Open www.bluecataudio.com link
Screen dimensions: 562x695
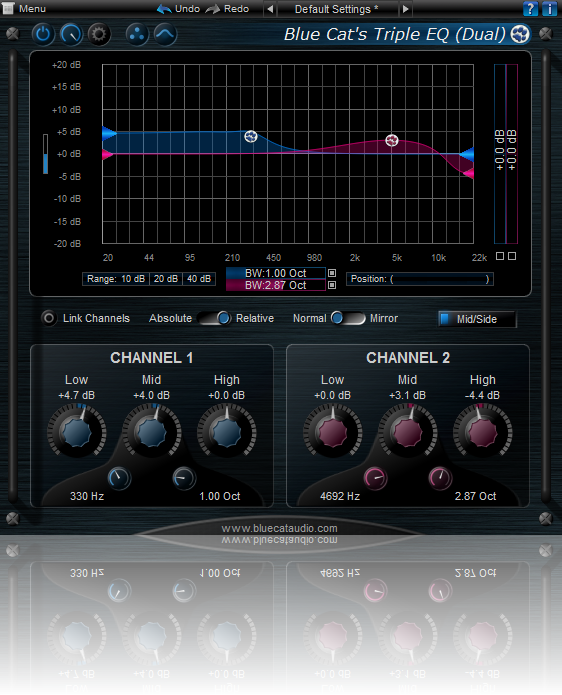(279, 528)
